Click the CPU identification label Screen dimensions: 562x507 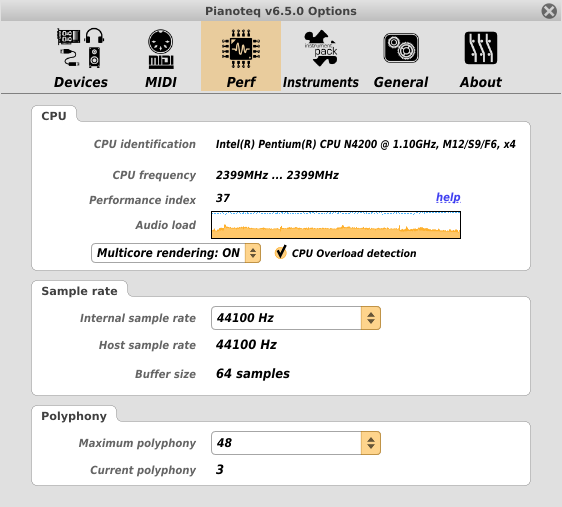pos(145,144)
